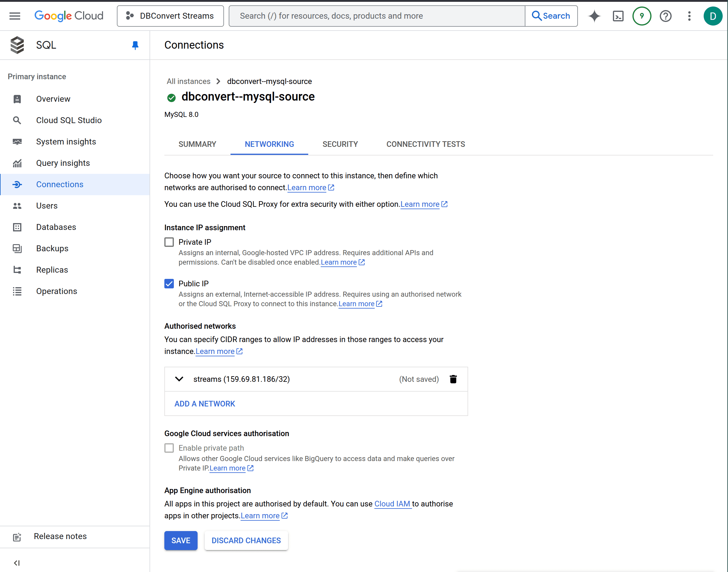
Task: Open the Gemini AI sparkle assistant
Action: coord(595,16)
